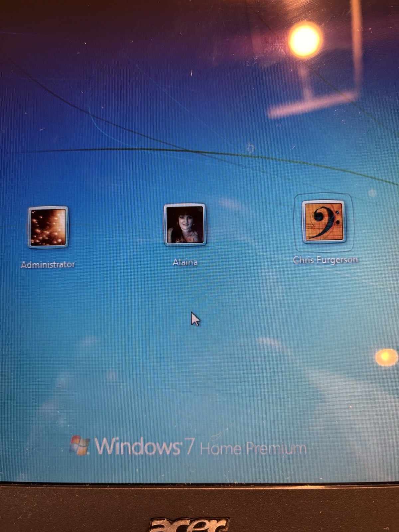Click the Alaina user name label
Screen dimensions: 399x532
coord(185,262)
